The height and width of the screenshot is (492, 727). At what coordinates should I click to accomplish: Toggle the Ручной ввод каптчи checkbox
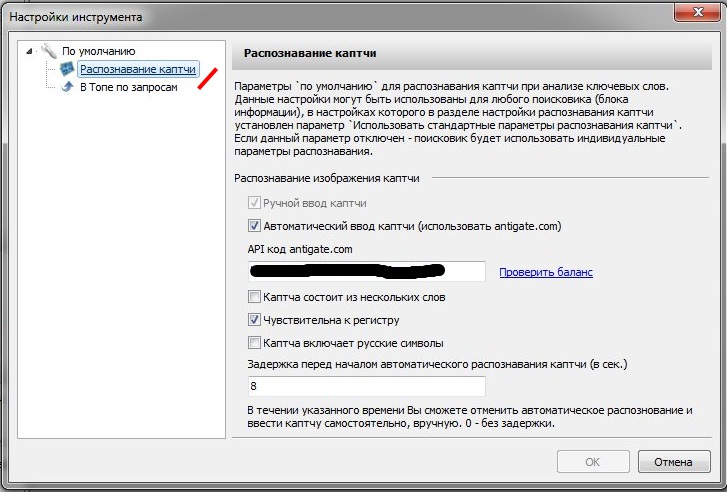(x=254, y=203)
